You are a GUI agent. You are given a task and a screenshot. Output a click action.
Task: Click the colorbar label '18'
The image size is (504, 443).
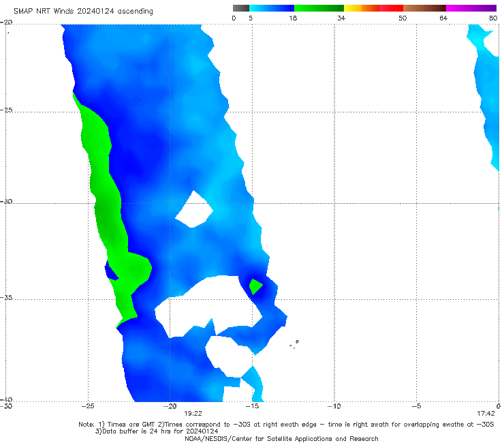pos(293,18)
